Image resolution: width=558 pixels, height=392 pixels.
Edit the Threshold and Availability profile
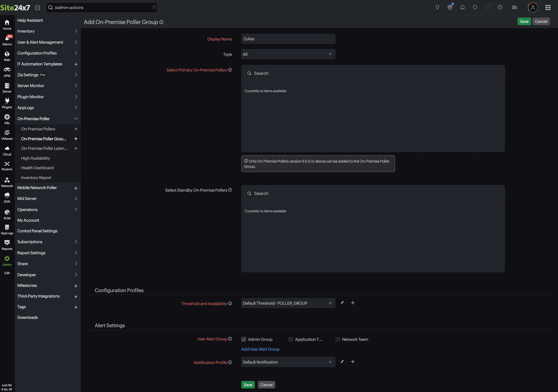click(342, 303)
